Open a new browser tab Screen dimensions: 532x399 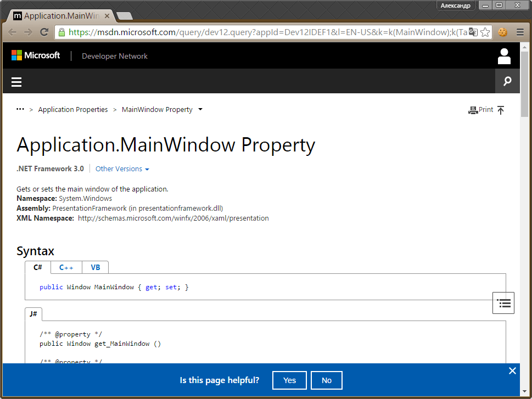[x=124, y=15]
